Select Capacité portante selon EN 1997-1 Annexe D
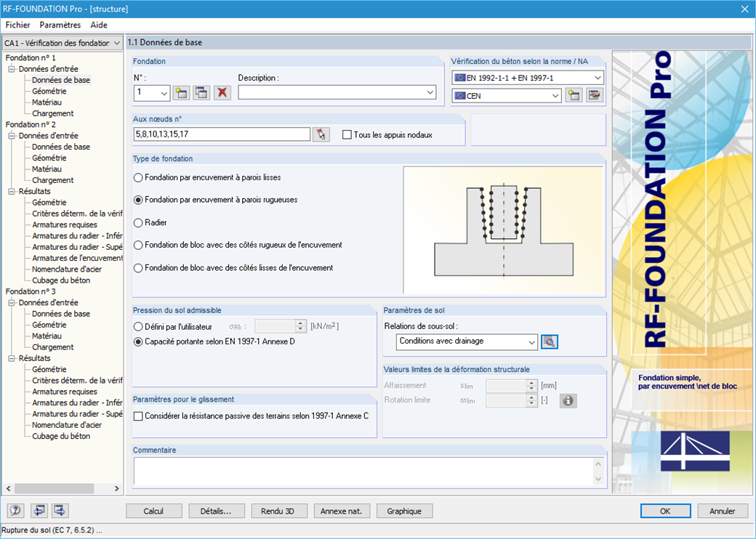Viewport: 756px width, 539px height. pos(138,341)
